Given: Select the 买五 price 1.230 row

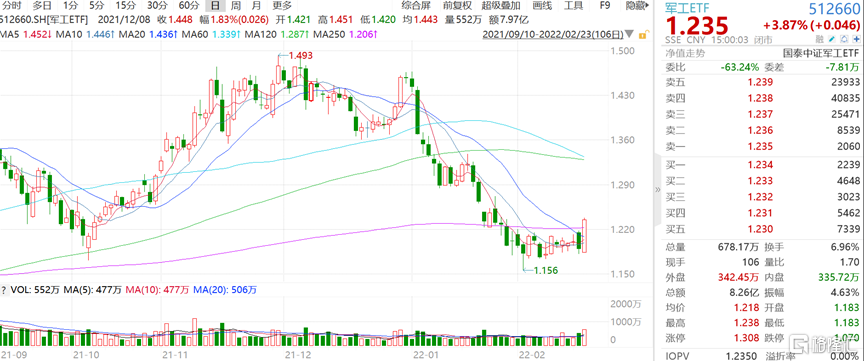Looking at the screenshot, I should coord(762,228).
